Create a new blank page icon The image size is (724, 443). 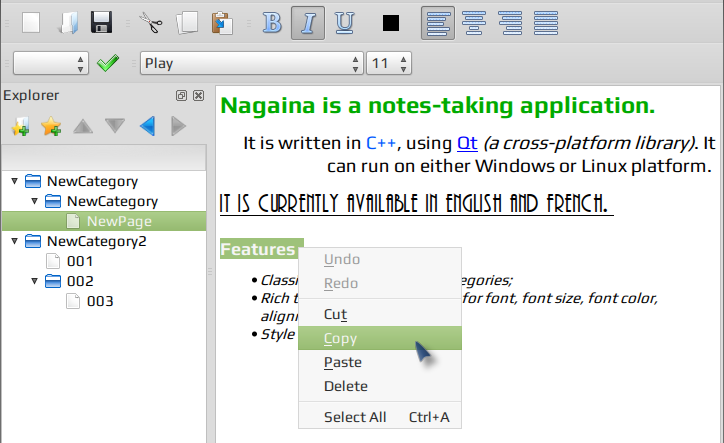tap(31, 23)
